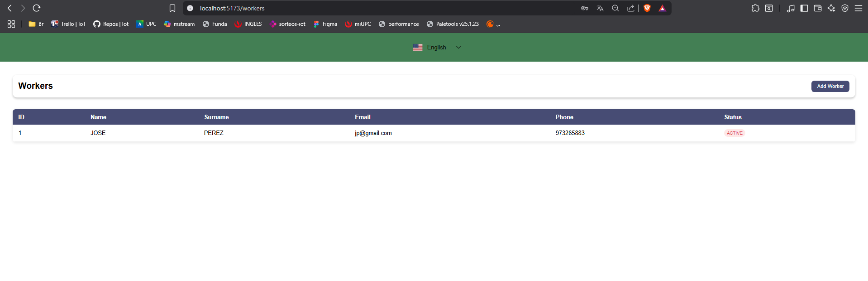
Task: Open Brave Wallet icon
Action: tap(818, 8)
